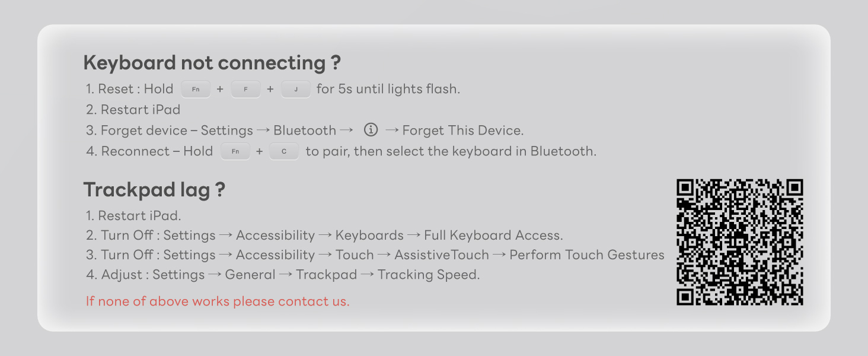Click 'Bluetooth' in the Forget device step
The width and height of the screenshot is (868, 356).
click(305, 131)
